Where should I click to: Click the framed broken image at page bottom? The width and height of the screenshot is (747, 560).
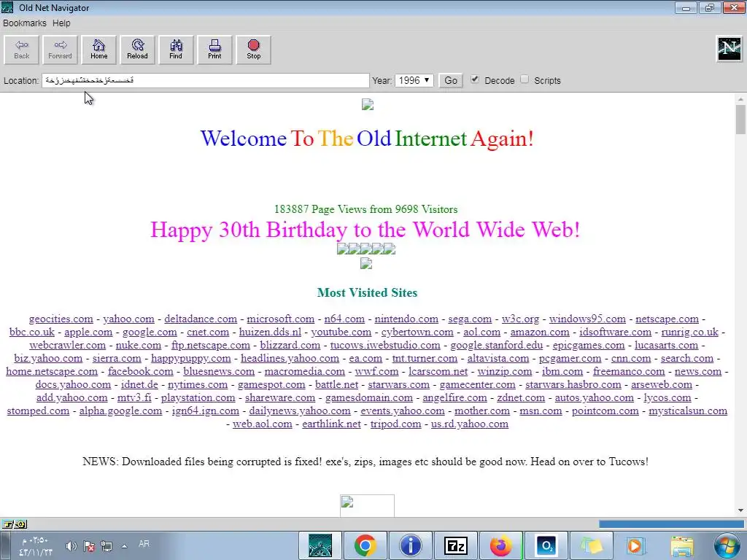pyautogui.click(x=367, y=506)
